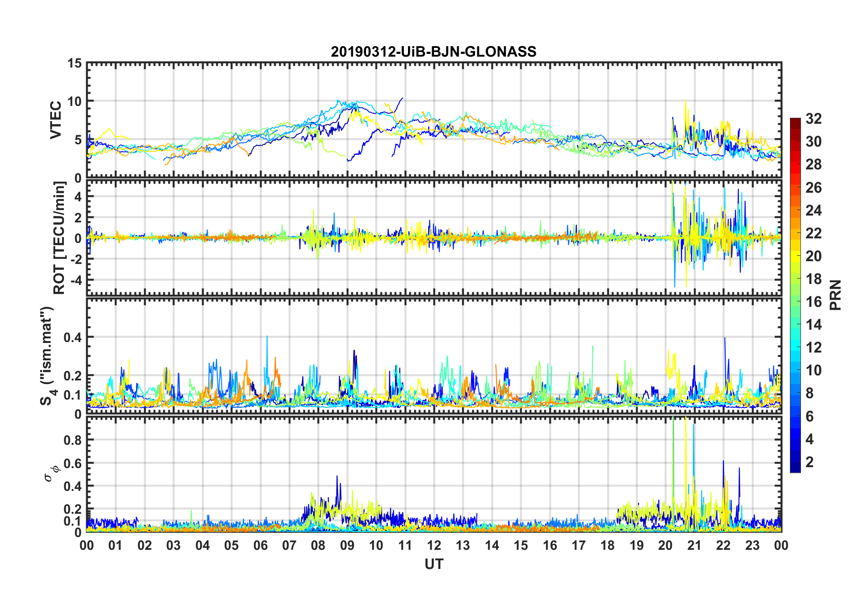Click the x-axis tick label 09
The height and width of the screenshot is (590, 868).
click(347, 545)
